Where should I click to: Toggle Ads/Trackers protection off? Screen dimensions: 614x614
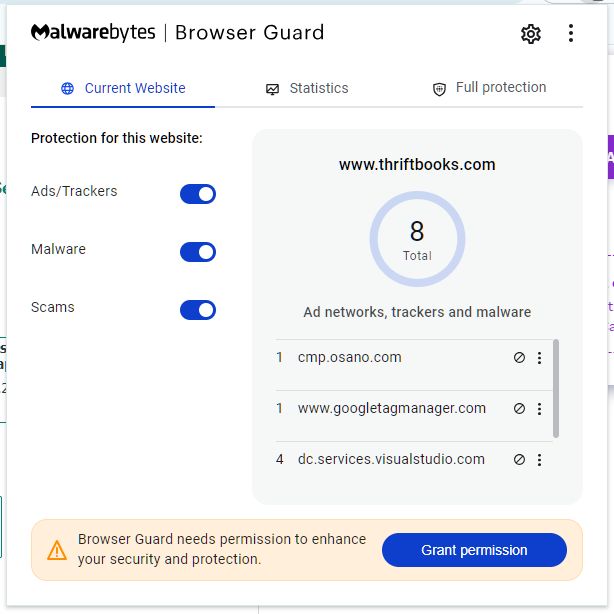[x=198, y=194]
